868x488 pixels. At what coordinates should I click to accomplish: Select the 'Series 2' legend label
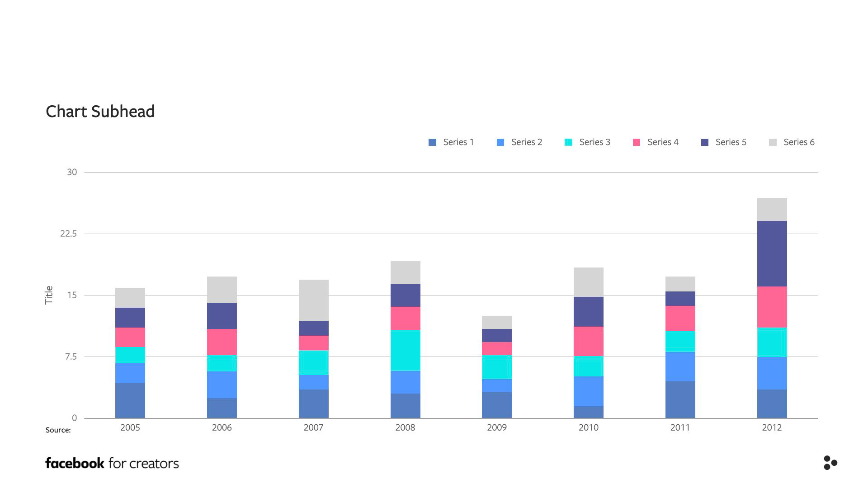coord(527,142)
